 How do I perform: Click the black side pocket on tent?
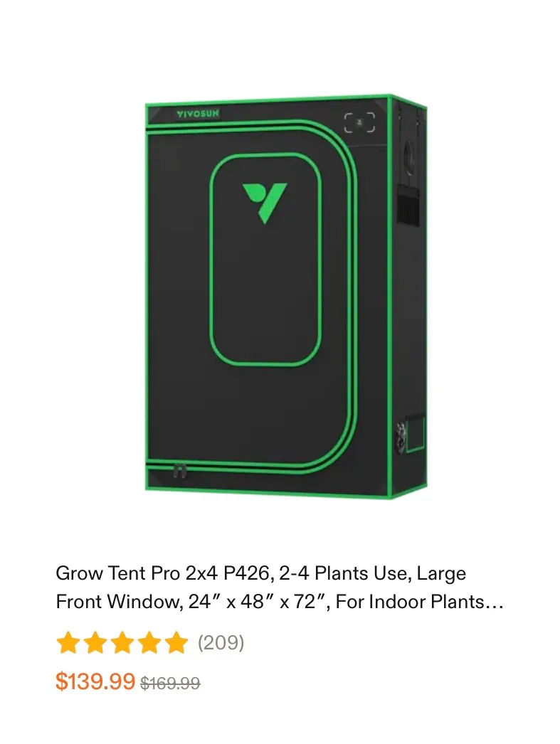tap(408, 206)
